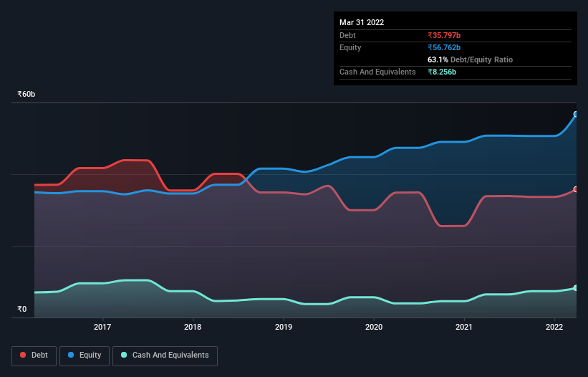Click the 2022 x-axis label
The image size is (588, 377).
tap(554, 327)
